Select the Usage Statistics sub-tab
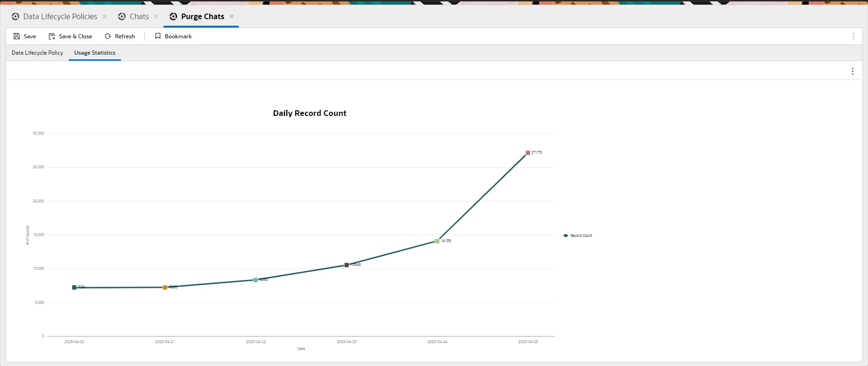 (95, 53)
